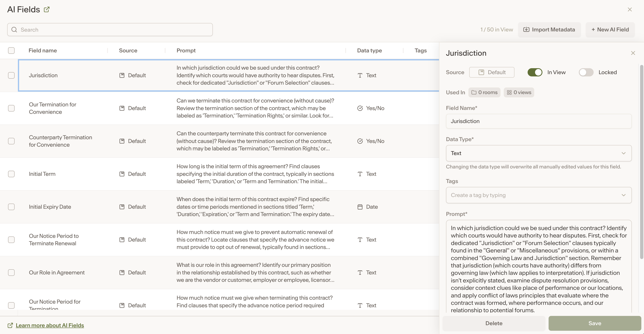Turn off the In View toggle
This screenshot has width=644, height=334.
[535, 72]
